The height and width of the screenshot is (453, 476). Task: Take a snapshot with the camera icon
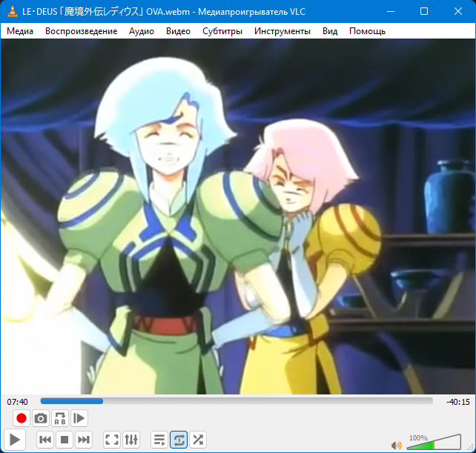pos(41,418)
